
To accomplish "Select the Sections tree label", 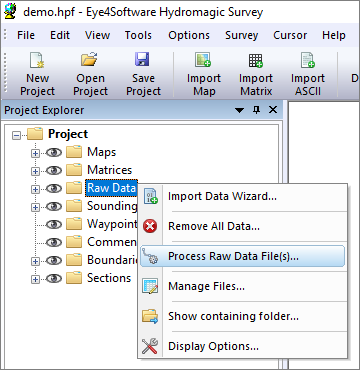I will [109, 278].
